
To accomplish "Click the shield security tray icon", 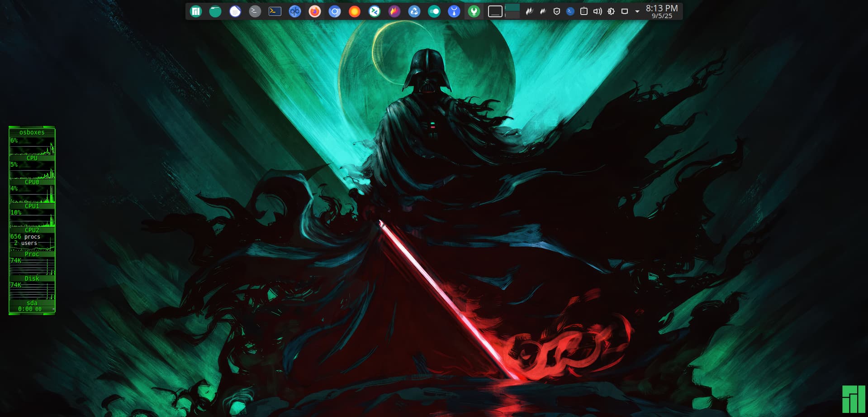I will (x=557, y=11).
